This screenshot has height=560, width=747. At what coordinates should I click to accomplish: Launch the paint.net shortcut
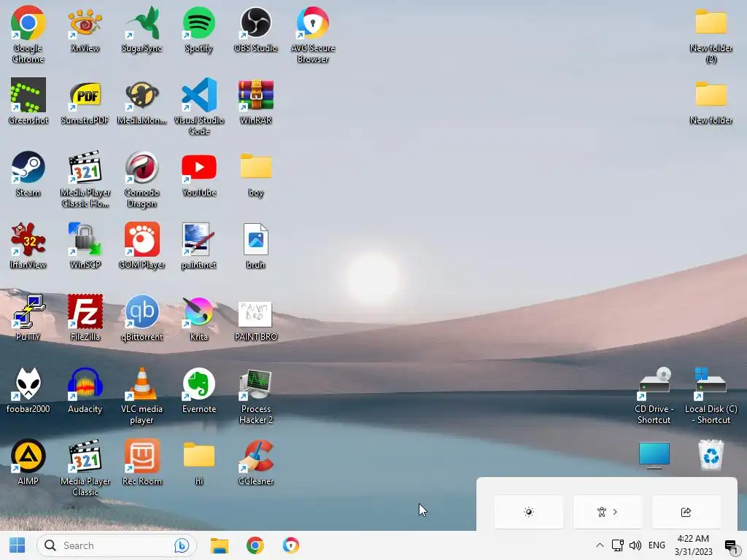198,245
